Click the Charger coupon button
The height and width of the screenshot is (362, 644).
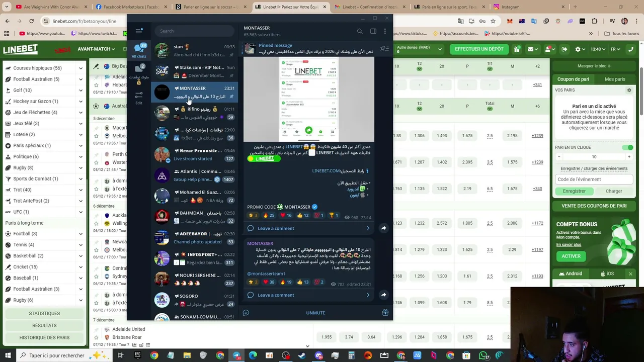point(614,191)
